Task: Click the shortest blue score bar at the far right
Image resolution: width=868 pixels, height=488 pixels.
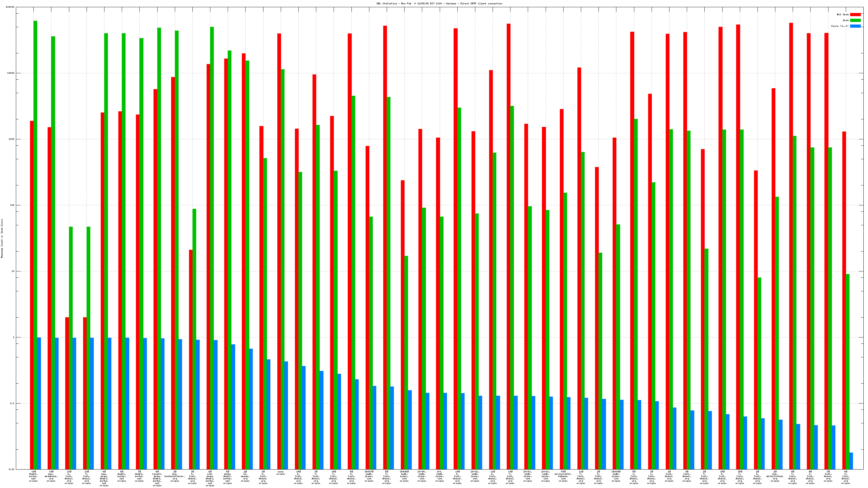Action: 851,461
